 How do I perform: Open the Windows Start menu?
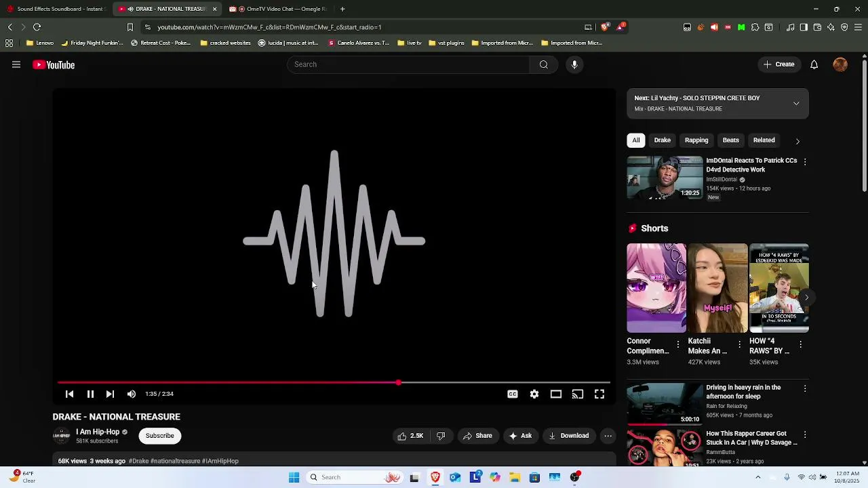(294, 477)
